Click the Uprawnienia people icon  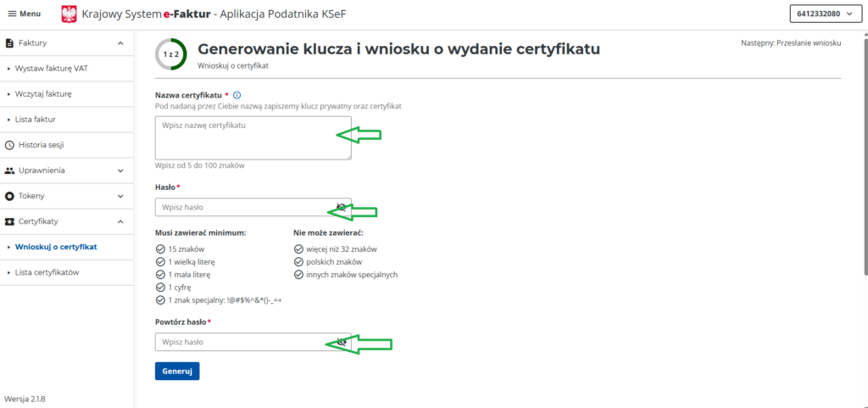[10, 170]
